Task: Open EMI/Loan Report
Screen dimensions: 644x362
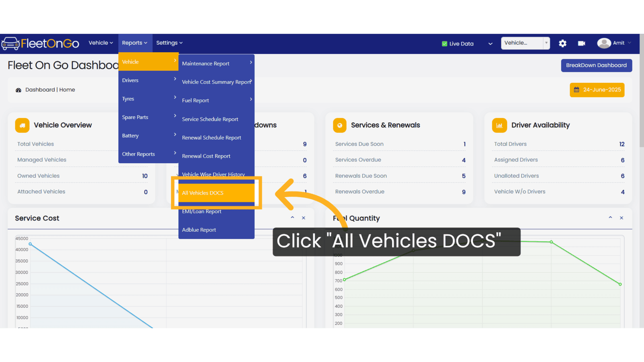Action: coord(217,212)
